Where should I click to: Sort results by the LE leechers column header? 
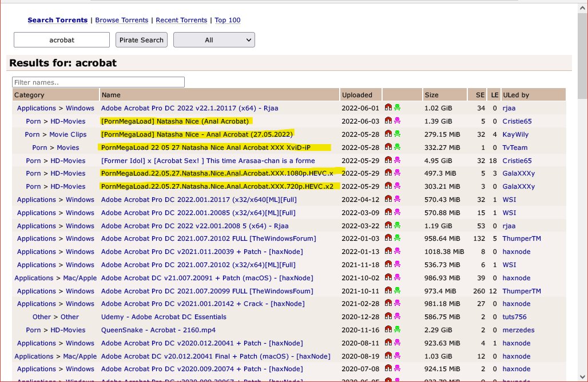495,95
